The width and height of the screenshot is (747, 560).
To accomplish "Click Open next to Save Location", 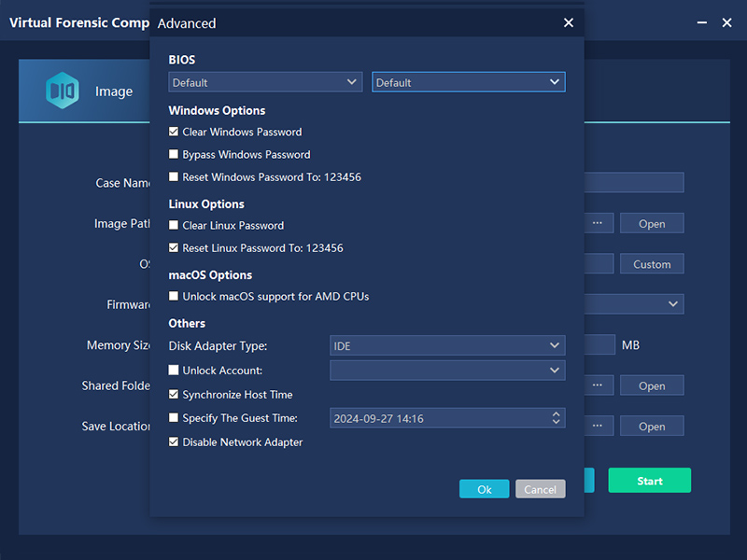I will tap(652, 427).
